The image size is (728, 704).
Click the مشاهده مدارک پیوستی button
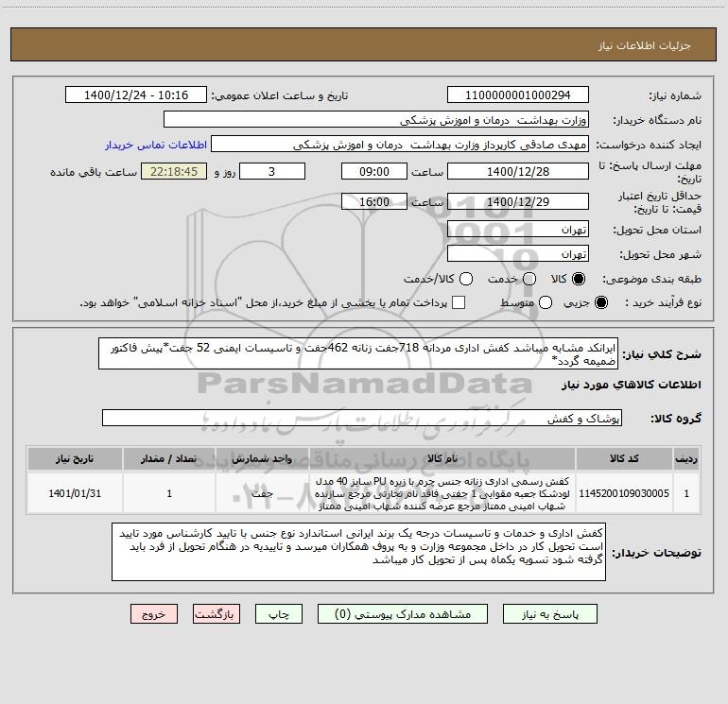click(403, 614)
